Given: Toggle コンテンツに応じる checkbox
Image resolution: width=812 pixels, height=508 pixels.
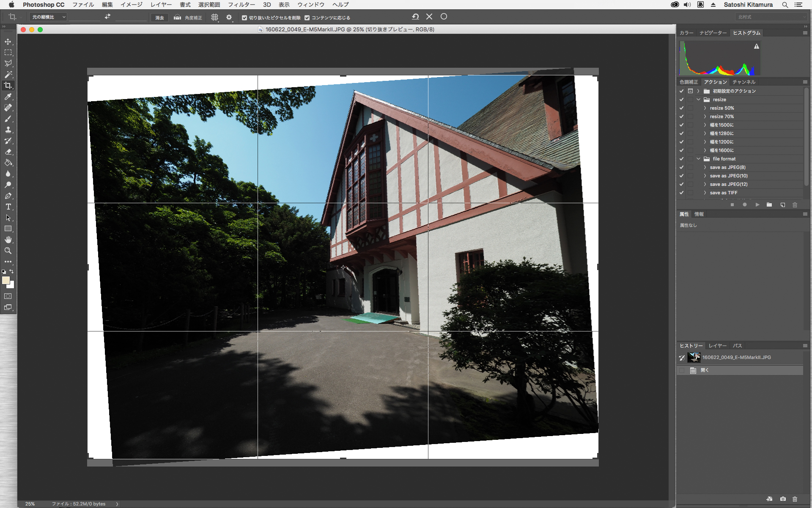Looking at the screenshot, I should (307, 18).
